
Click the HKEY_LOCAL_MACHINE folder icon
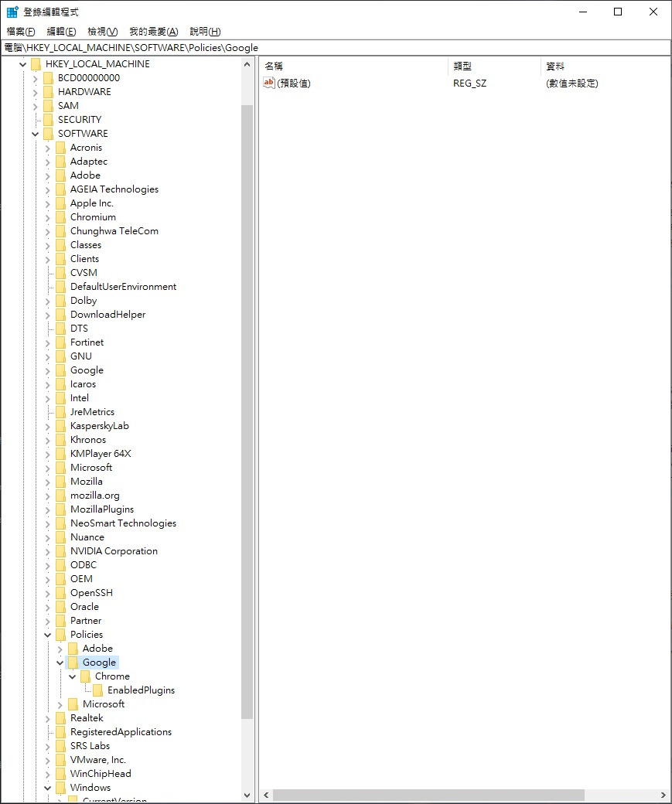click(x=36, y=64)
